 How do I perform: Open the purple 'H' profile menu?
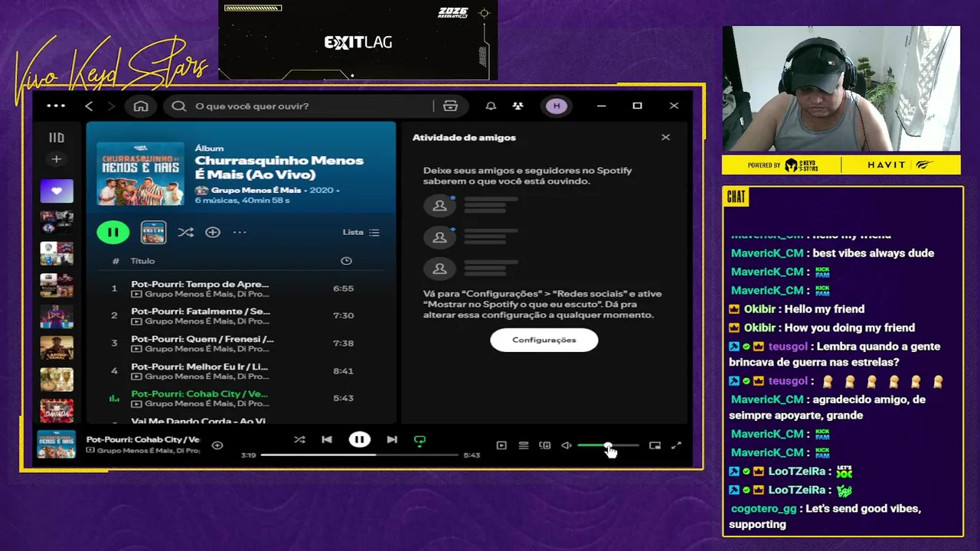[557, 106]
